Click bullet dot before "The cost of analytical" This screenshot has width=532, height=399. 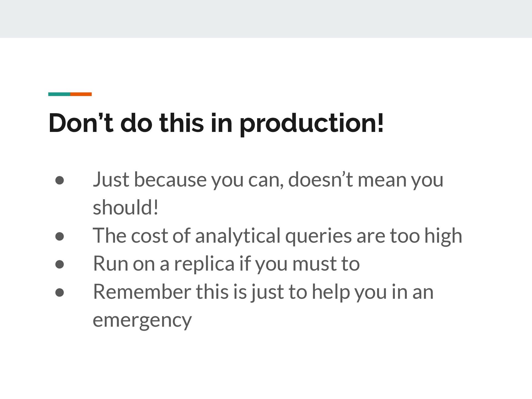tap(60, 236)
